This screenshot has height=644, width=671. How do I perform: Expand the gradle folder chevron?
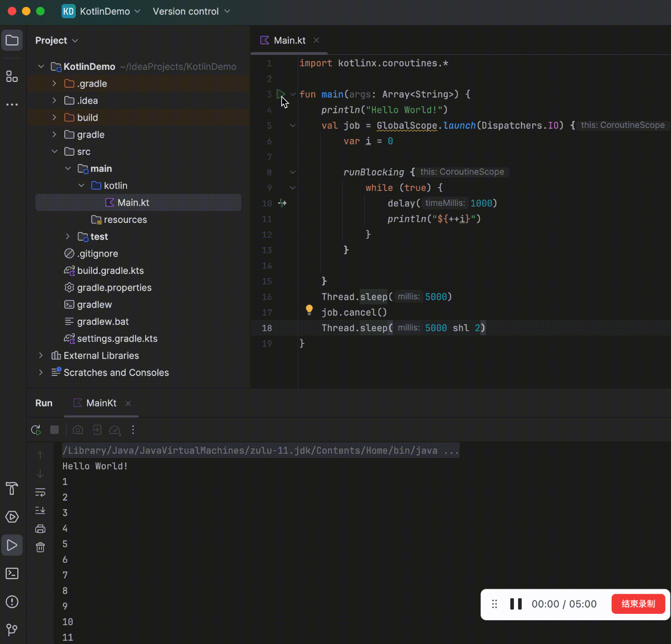tap(54, 134)
